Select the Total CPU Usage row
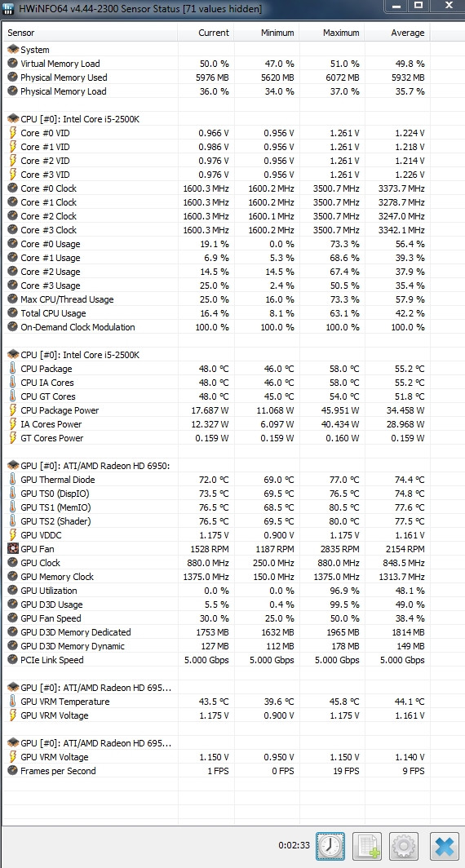This screenshot has width=465, height=868. pos(216,313)
